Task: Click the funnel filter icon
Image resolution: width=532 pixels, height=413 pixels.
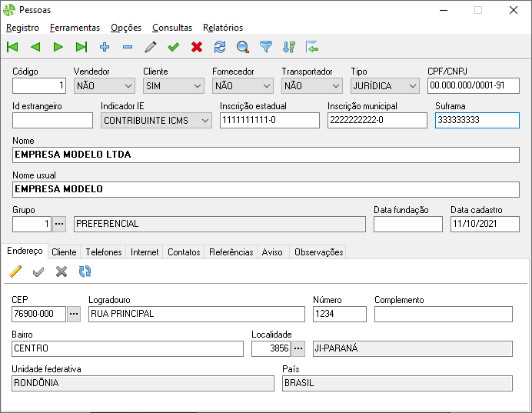Action: [x=266, y=48]
